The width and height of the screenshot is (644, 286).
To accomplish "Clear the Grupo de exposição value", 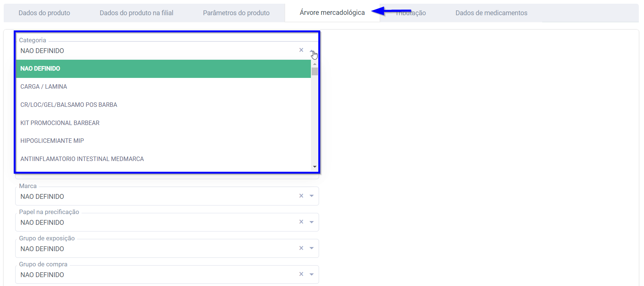I will [x=301, y=248].
